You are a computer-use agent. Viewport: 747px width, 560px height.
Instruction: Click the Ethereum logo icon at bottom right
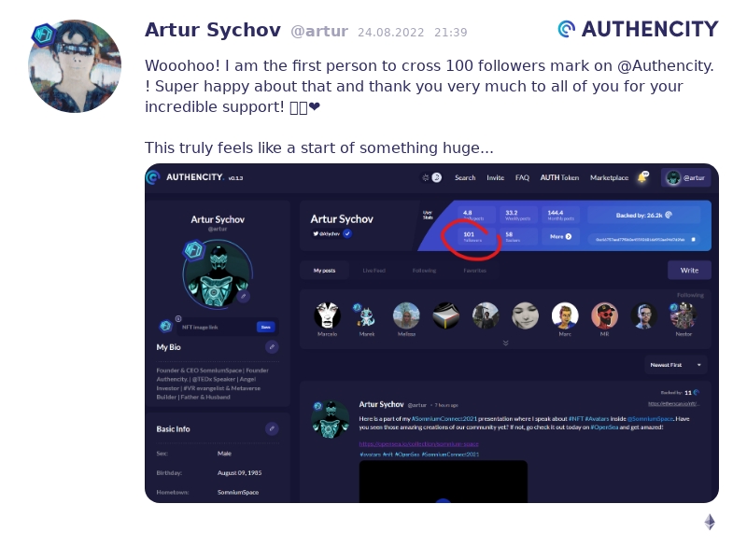(710, 522)
